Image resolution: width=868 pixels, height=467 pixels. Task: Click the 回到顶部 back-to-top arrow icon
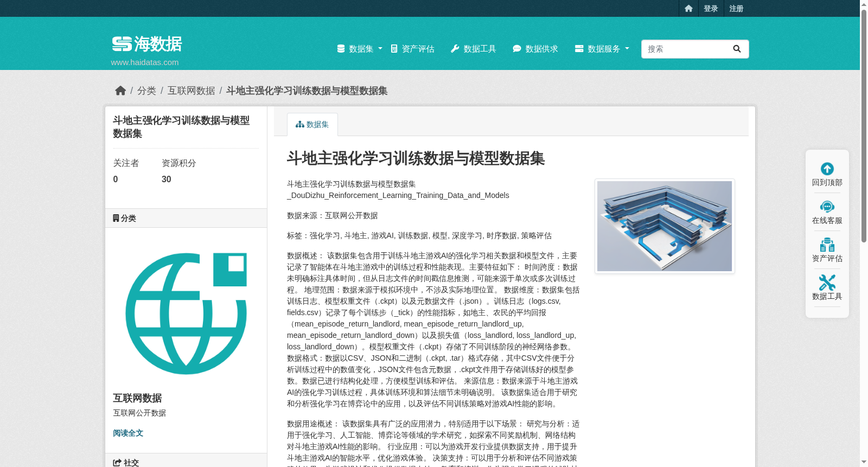point(827,169)
